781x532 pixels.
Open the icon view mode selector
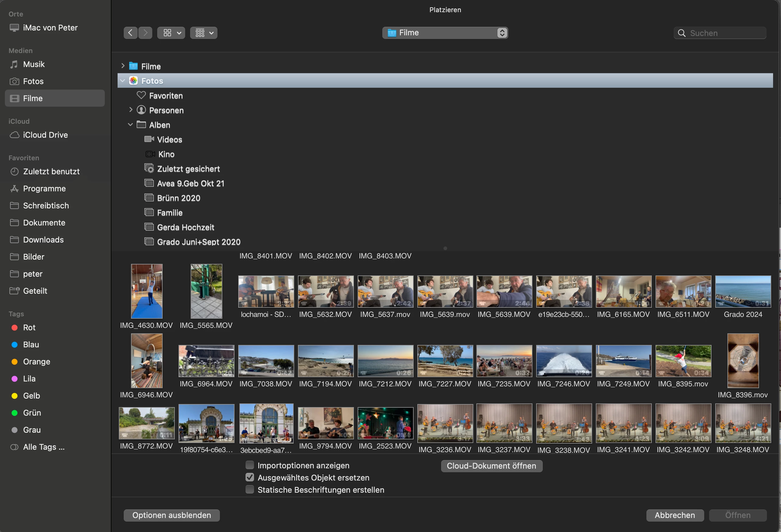click(x=171, y=33)
